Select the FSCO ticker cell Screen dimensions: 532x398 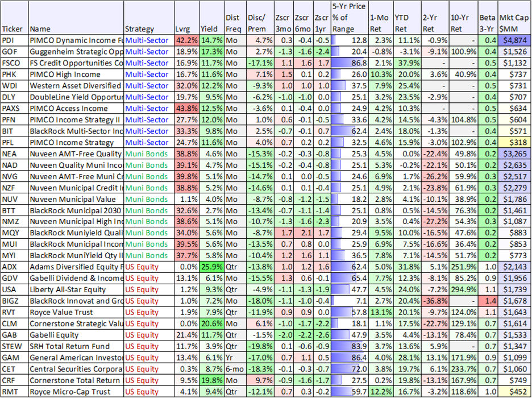pyautogui.click(x=15, y=63)
